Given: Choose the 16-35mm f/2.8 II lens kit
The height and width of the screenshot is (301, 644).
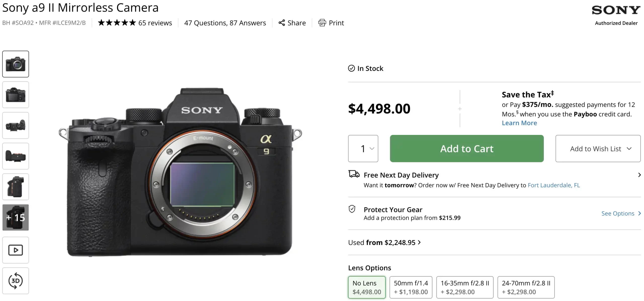Looking at the screenshot, I should pyautogui.click(x=465, y=287).
